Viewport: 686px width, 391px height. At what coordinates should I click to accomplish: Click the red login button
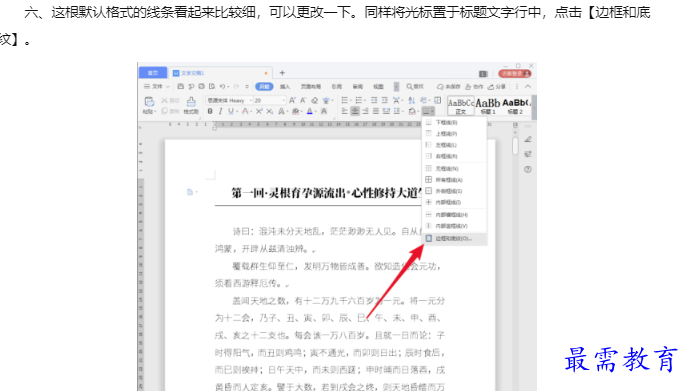click(x=514, y=73)
